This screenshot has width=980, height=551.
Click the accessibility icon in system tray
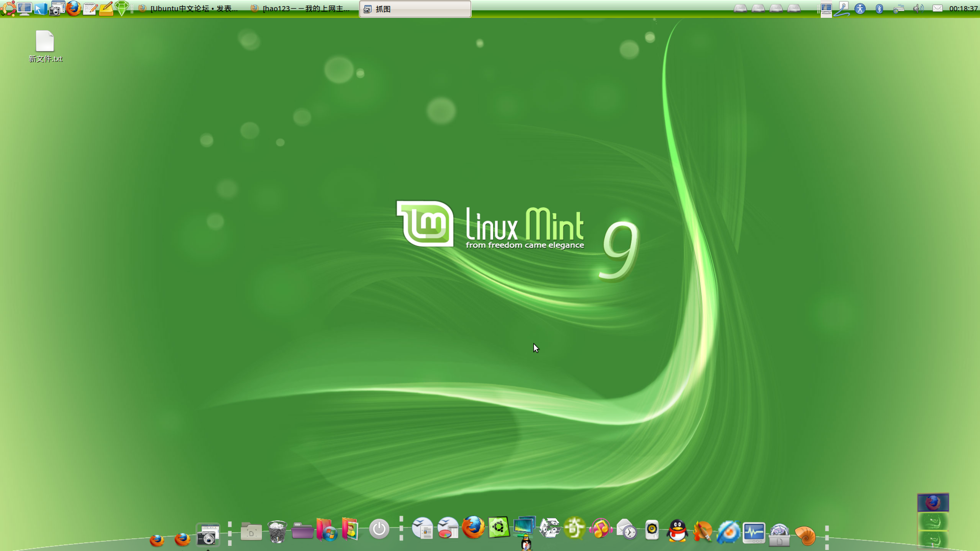(860, 9)
